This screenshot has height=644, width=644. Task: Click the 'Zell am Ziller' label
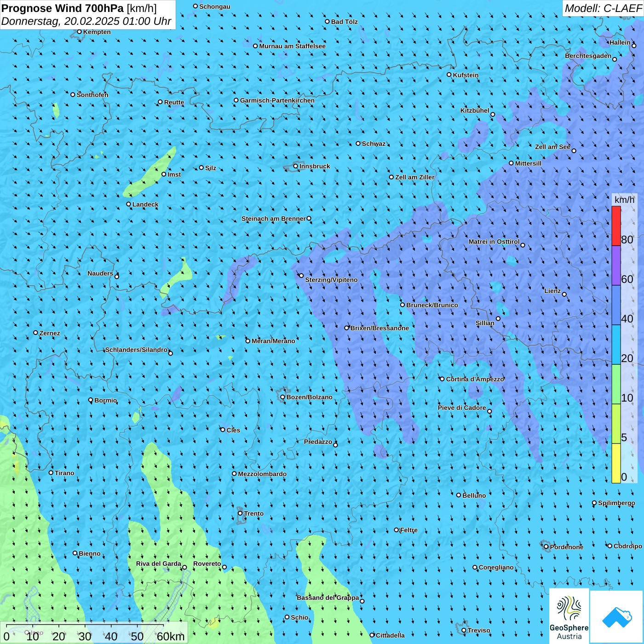pos(415,177)
